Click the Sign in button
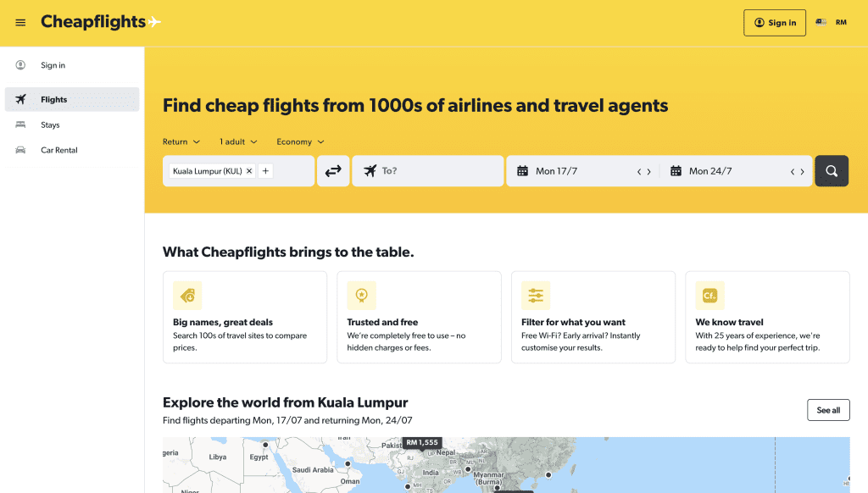 (774, 23)
